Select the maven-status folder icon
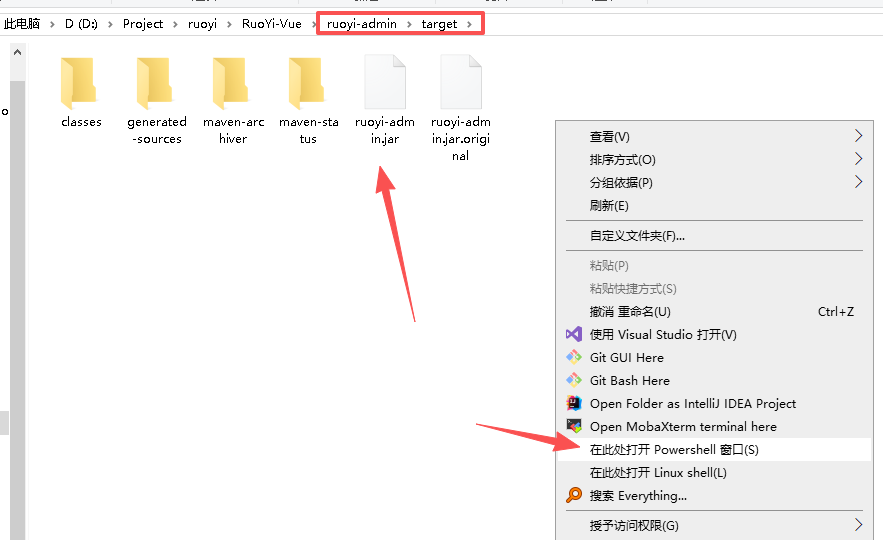This screenshot has width=883, height=540. (308, 83)
